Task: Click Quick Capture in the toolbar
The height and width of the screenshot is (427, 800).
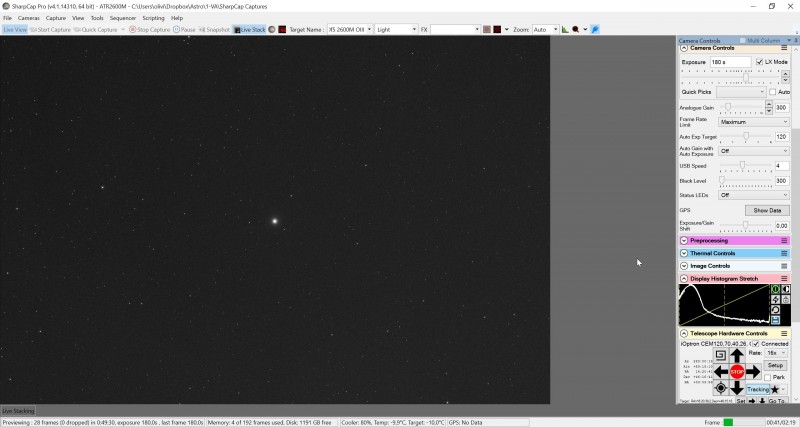Action: pyautogui.click(x=96, y=30)
